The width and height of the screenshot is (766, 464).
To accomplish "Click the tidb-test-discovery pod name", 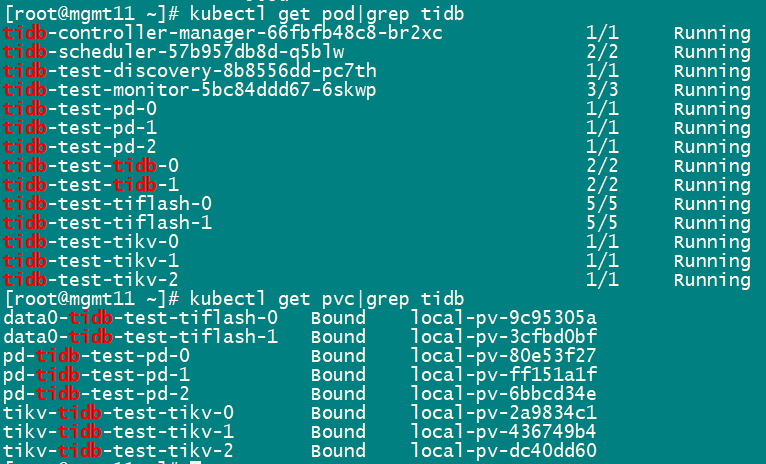I will coord(190,71).
